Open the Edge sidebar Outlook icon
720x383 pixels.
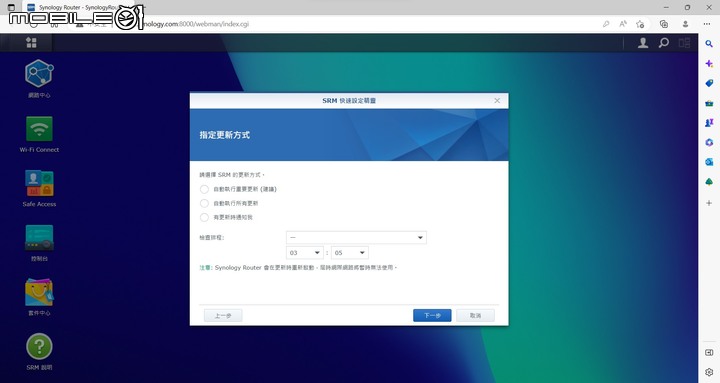click(x=709, y=162)
